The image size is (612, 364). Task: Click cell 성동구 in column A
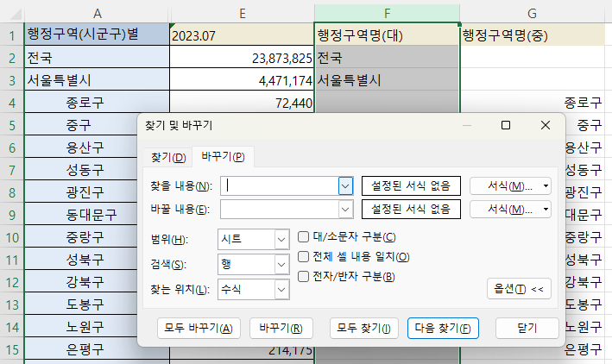pos(81,170)
